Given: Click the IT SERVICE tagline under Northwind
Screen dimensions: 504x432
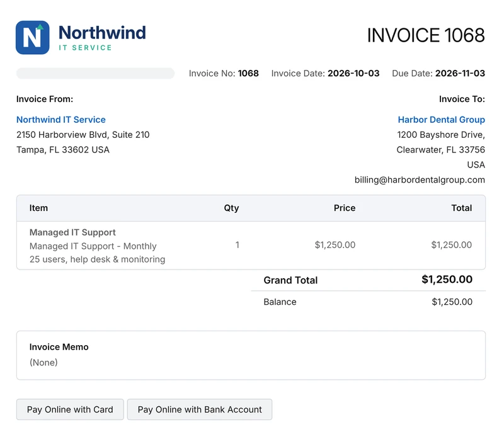Looking at the screenshot, I should 85,47.
